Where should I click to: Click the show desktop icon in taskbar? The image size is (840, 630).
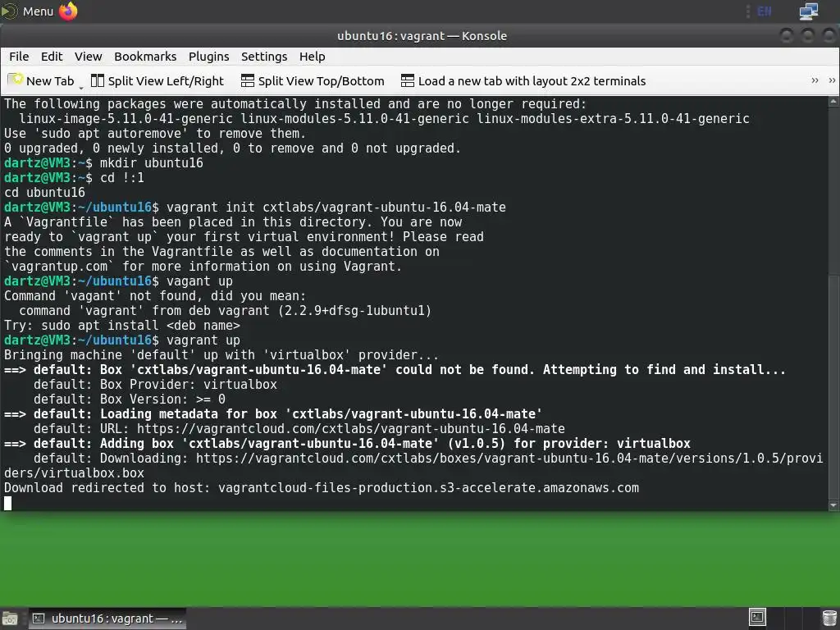pos(10,619)
